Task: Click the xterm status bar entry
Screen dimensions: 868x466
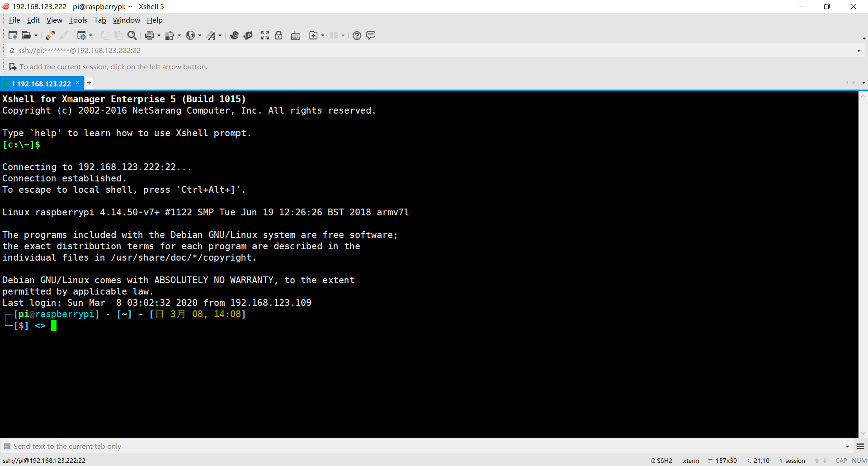Action: coord(691,461)
